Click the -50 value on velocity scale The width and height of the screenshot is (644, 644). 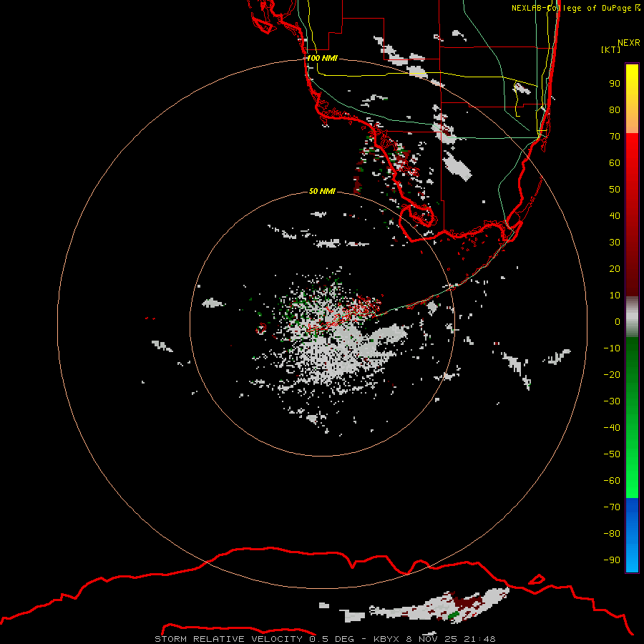[612, 454]
